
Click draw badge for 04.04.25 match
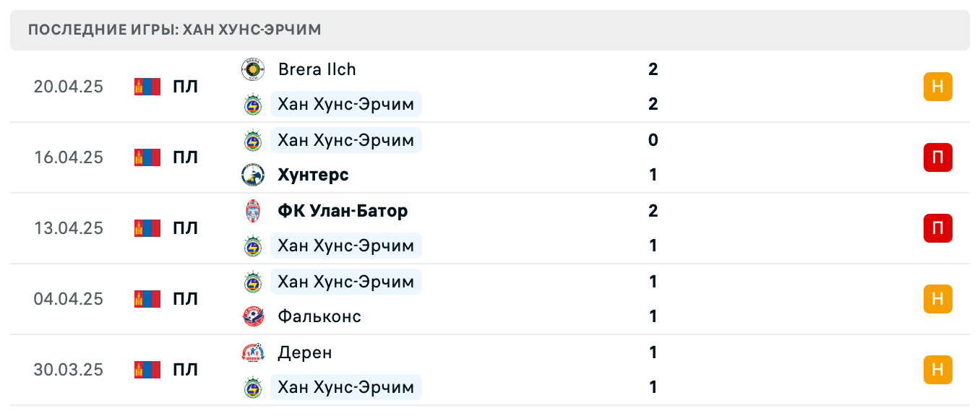[937, 299]
